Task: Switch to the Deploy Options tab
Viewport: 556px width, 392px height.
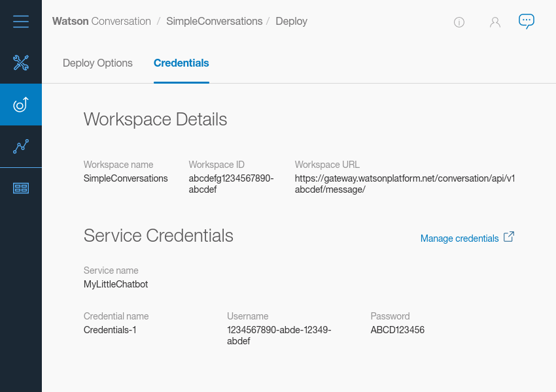Action: [97, 63]
